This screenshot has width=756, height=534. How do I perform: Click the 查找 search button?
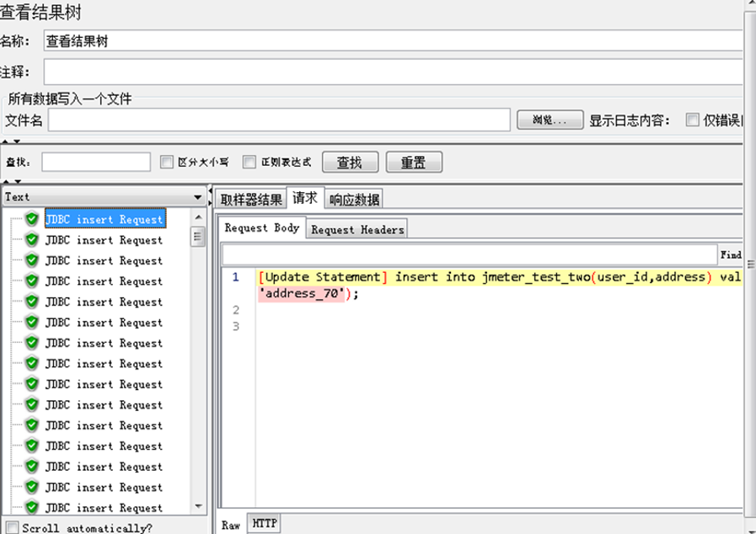pos(350,163)
